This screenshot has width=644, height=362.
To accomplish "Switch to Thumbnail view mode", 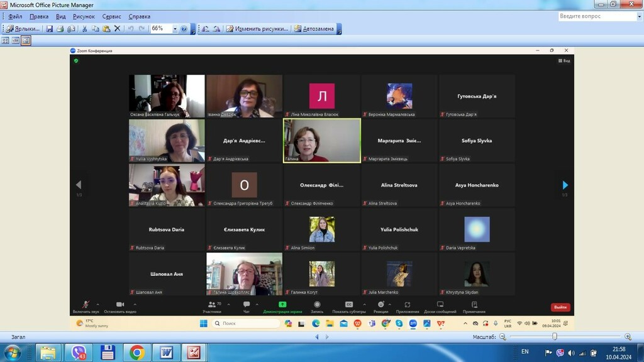I will pos(5,40).
